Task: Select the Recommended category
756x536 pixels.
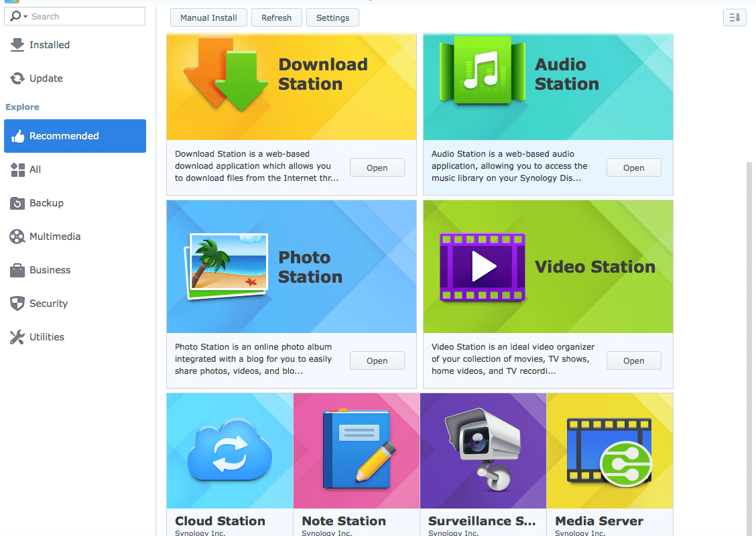Action: point(75,136)
